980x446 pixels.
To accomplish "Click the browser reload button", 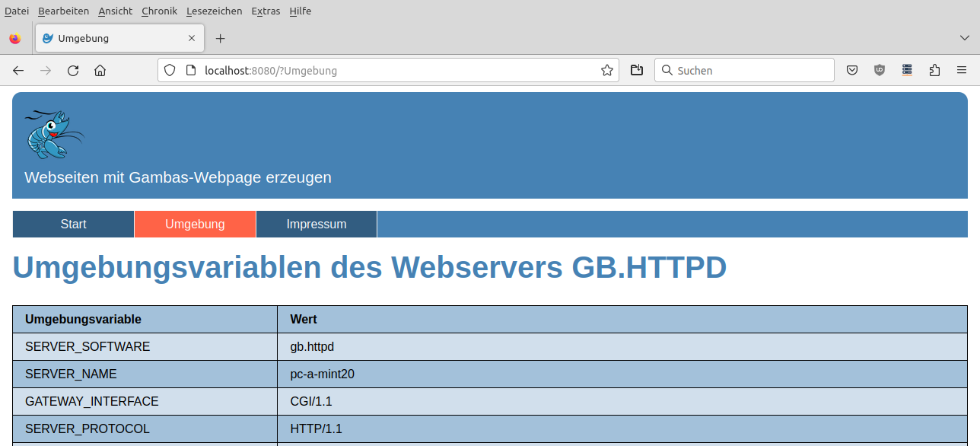I will pyautogui.click(x=73, y=71).
